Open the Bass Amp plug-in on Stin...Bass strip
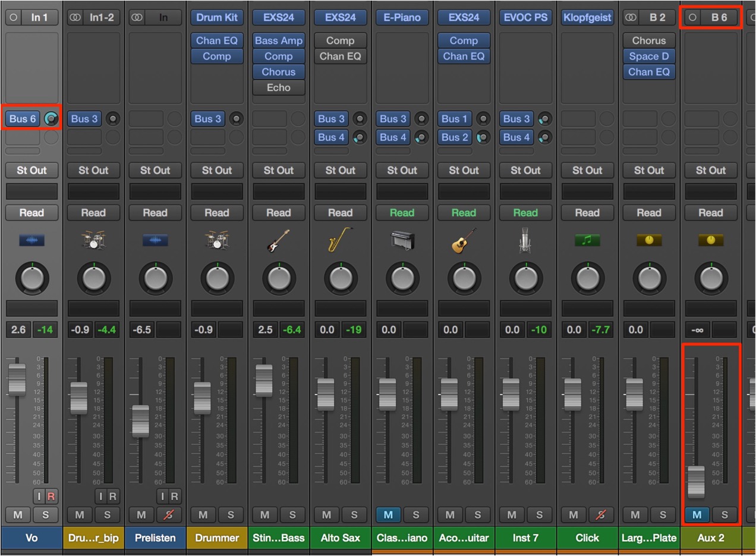Viewport: 756px width, 556px height. pos(279,41)
